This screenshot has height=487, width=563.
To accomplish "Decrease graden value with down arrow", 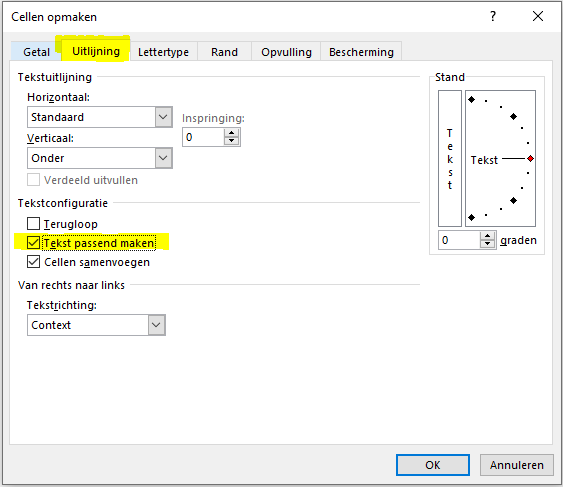I will 487,244.
